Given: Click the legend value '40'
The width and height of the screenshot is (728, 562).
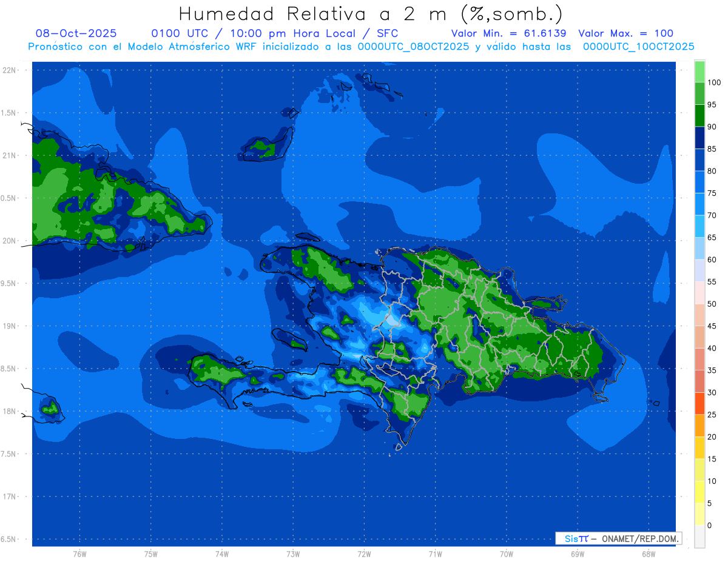Looking at the screenshot, I should point(712,348).
